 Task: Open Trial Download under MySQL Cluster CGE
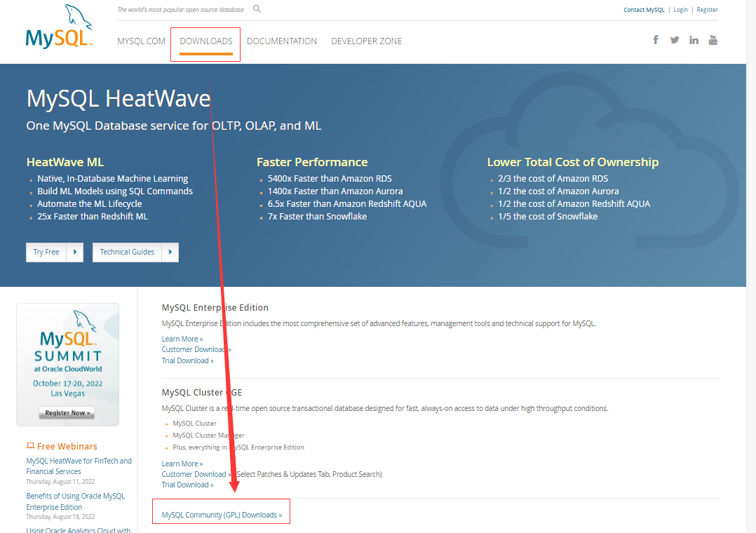(x=187, y=485)
